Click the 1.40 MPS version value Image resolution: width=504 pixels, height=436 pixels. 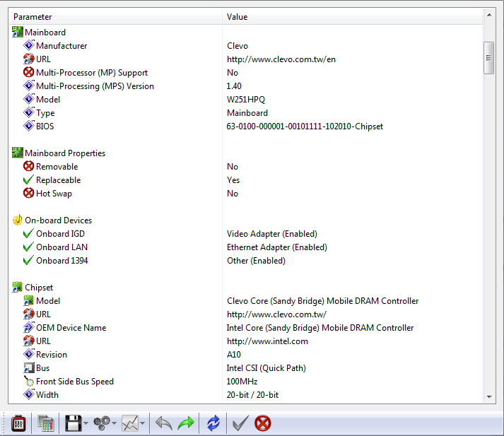[x=234, y=86]
